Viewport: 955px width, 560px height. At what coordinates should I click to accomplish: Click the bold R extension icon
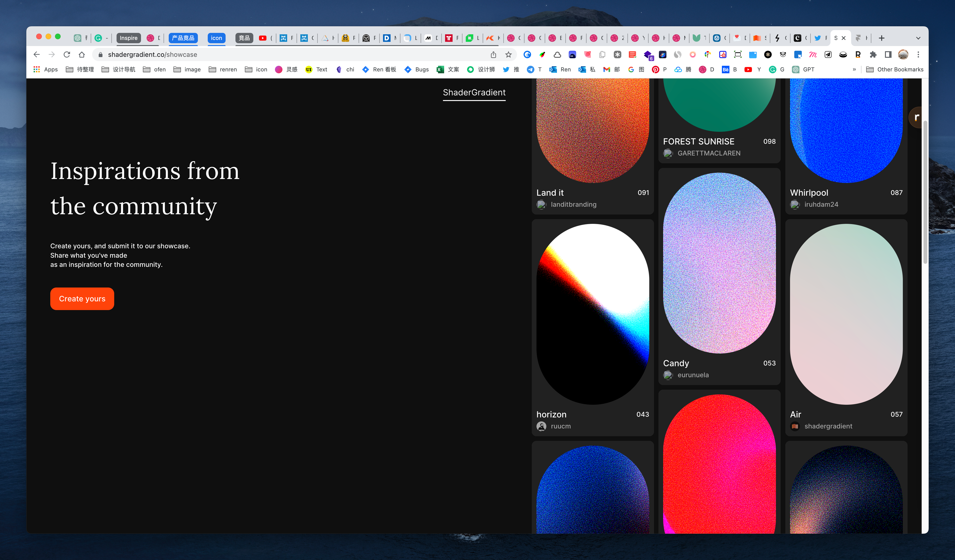click(858, 54)
